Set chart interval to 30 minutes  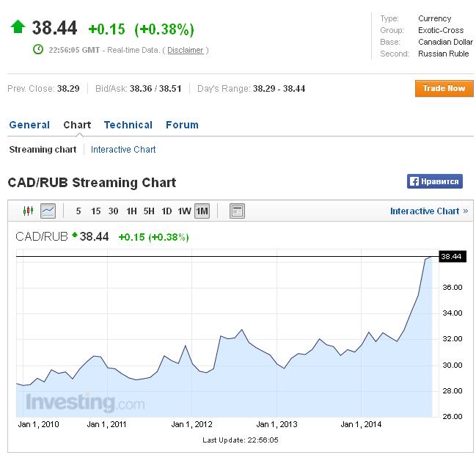pos(114,211)
